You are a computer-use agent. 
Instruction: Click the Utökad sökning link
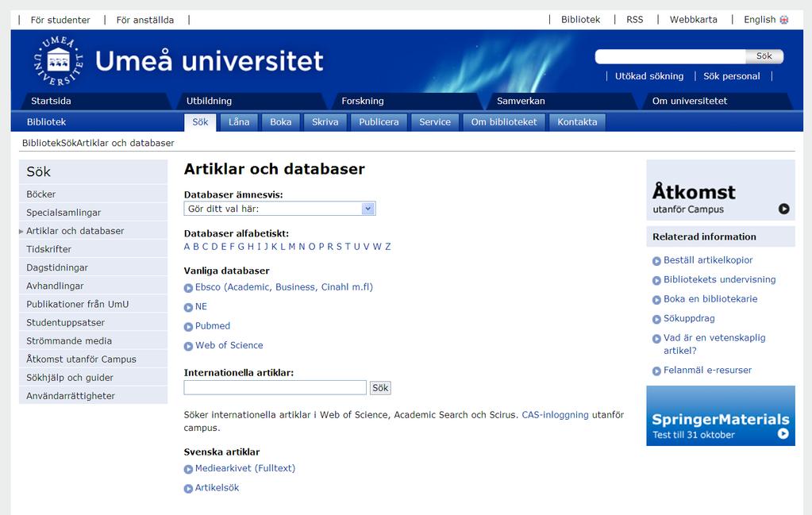pyautogui.click(x=649, y=76)
